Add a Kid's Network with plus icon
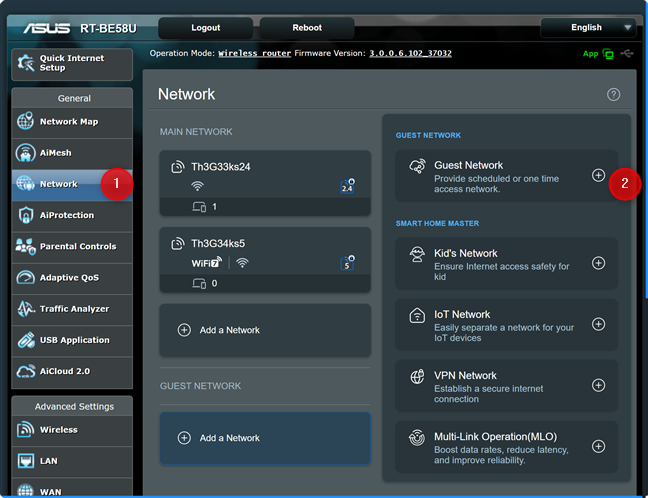648x498 pixels. (x=598, y=263)
